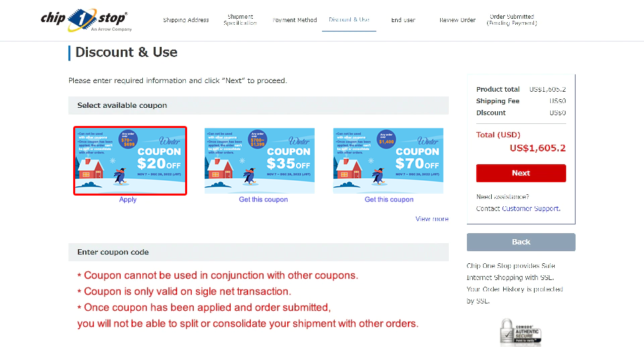Get the $35 OFF coupon link

pos(264,200)
